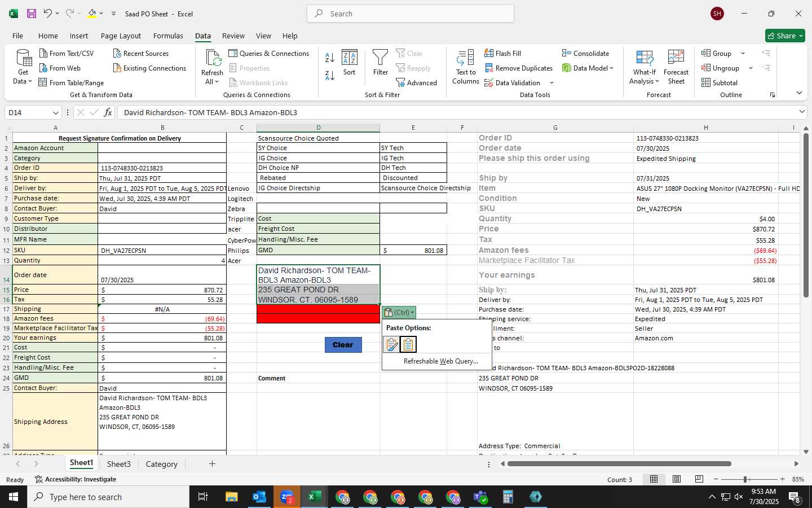The width and height of the screenshot is (812, 508).
Task: Open Existing Connections
Action: click(149, 68)
